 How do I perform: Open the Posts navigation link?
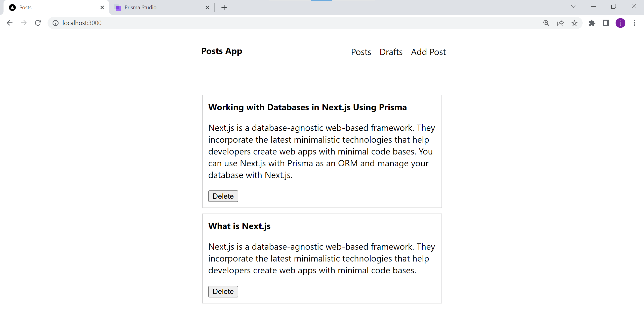pos(361,52)
